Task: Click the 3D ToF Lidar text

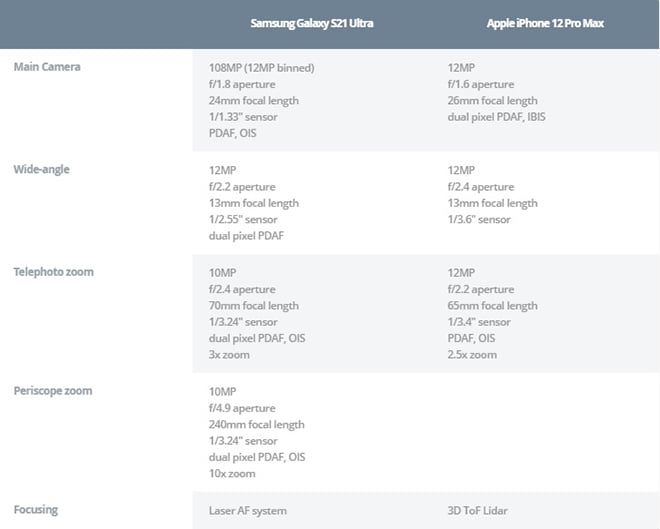Action: [x=477, y=511]
